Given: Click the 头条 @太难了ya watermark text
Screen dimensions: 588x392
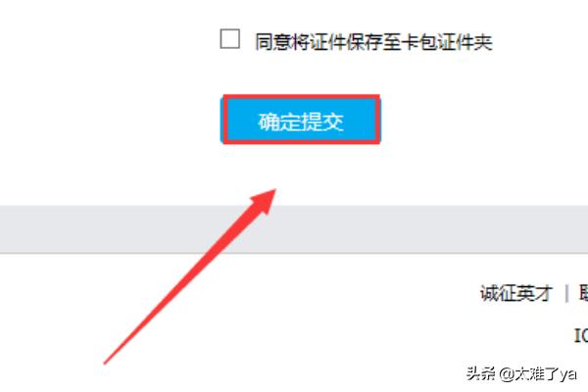Looking at the screenshot, I should tap(521, 374).
